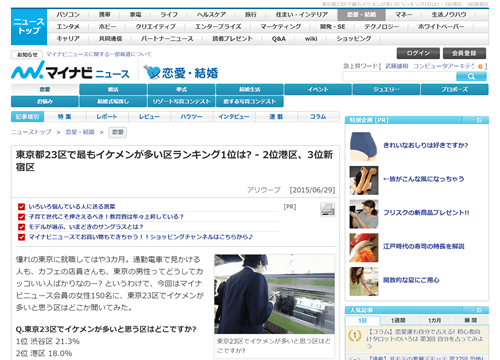Click the heart icon next to 恋愛・結婚
This screenshot has width=500, height=360.
click(152, 72)
